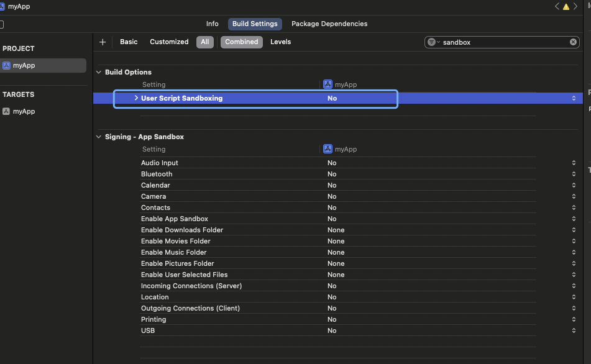591x364 pixels.
Task: Select Enable Downloads Folder setting name
Action: point(182,230)
